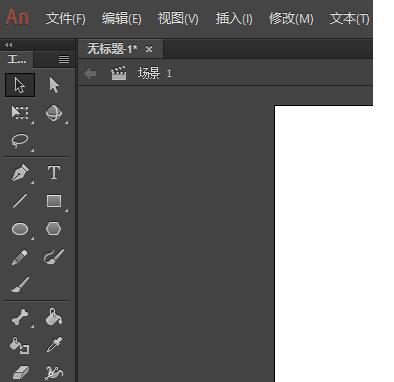Close the 无标题-1* document tab

pyautogui.click(x=149, y=50)
